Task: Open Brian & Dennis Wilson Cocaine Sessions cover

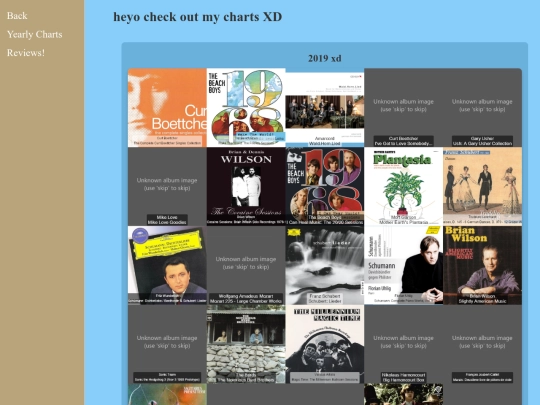Action: [246, 187]
